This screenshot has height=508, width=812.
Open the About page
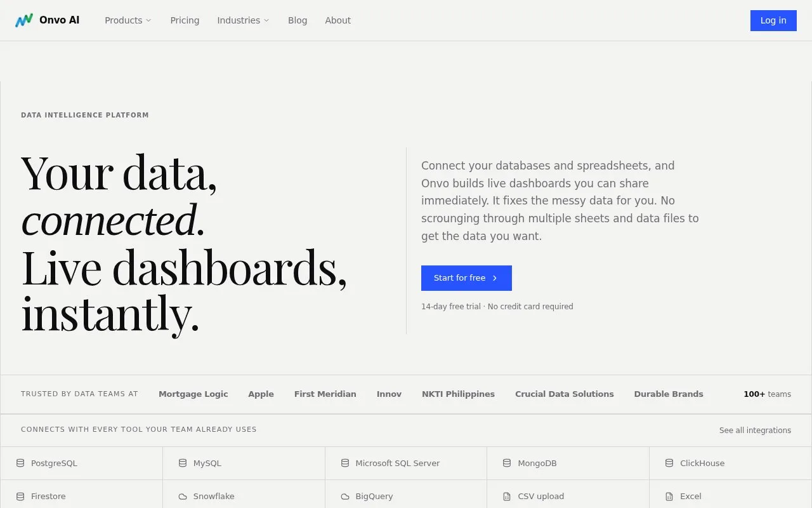pos(337,20)
